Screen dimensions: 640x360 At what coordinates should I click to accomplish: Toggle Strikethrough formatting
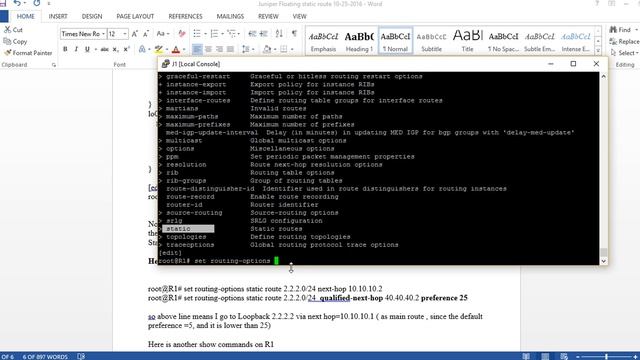pyautogui.click(x=104, y=49)
